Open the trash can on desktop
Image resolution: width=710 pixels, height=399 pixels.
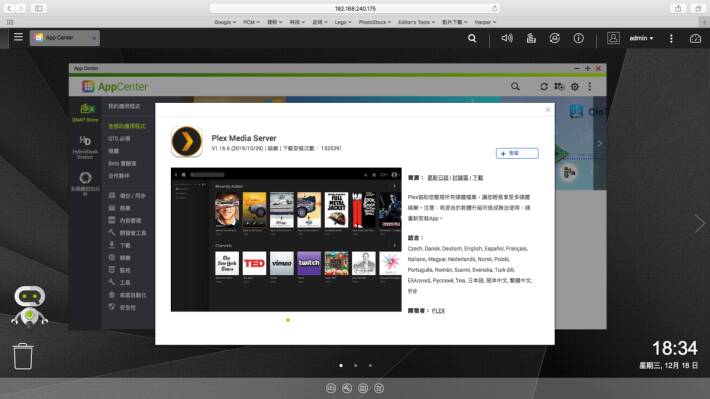[x=23, y=356]
